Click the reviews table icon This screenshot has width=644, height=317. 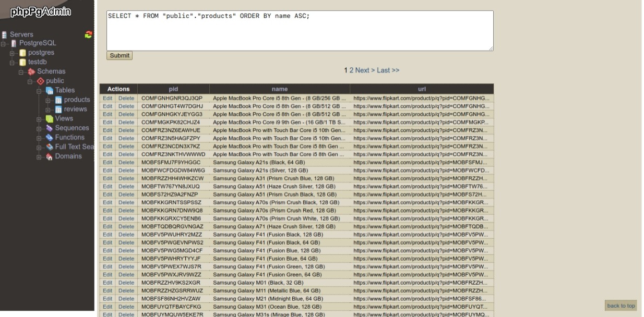[58, 109]
